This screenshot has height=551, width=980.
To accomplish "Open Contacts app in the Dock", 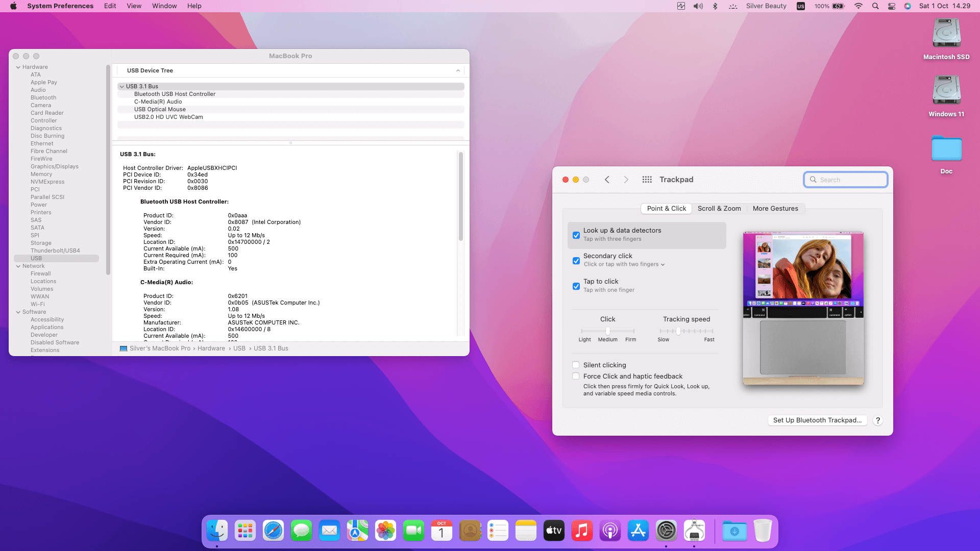I will 470,531.
